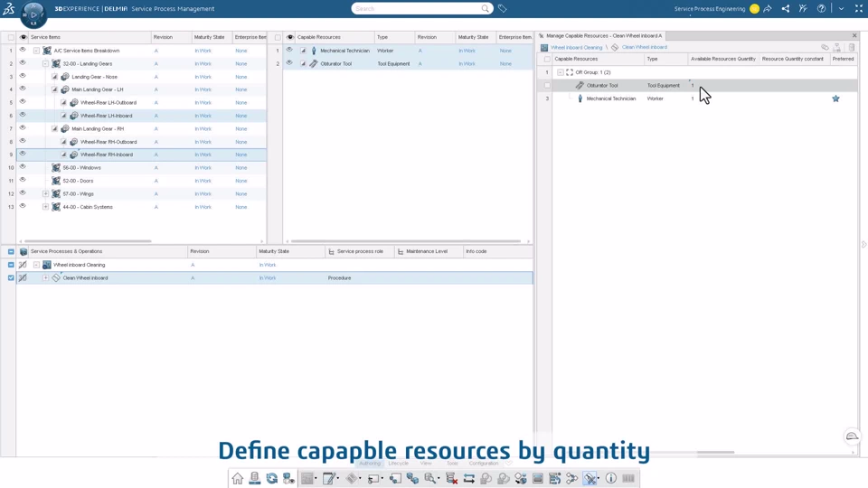Image resolution: width=868 pixels, height=488 pixels.
Task: Click the swap arrows icon in bottom toolbar
Action: point(469,478)
